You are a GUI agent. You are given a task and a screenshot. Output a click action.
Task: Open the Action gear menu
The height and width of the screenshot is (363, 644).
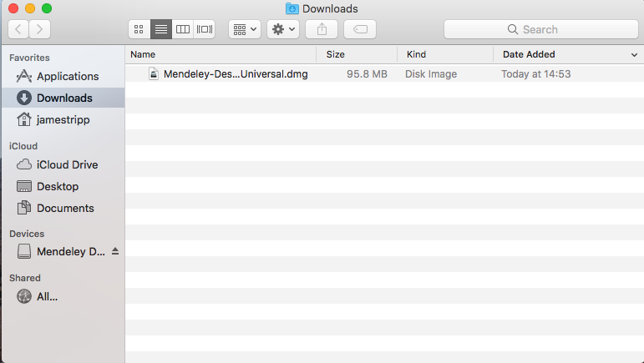[283, 29]
